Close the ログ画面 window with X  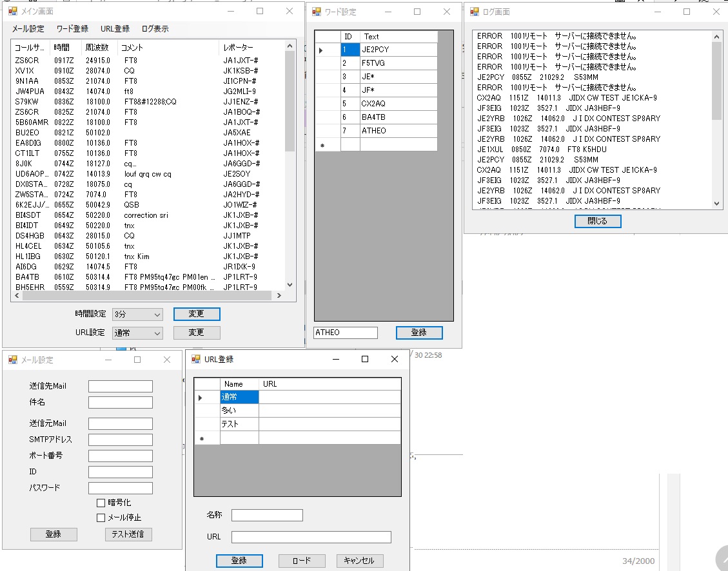716,12
